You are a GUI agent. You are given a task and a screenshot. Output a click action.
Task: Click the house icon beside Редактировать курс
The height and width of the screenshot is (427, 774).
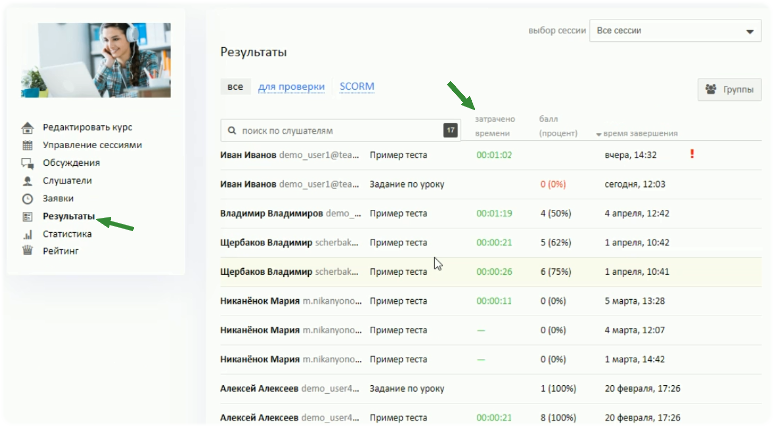click(x=27, y=128)
